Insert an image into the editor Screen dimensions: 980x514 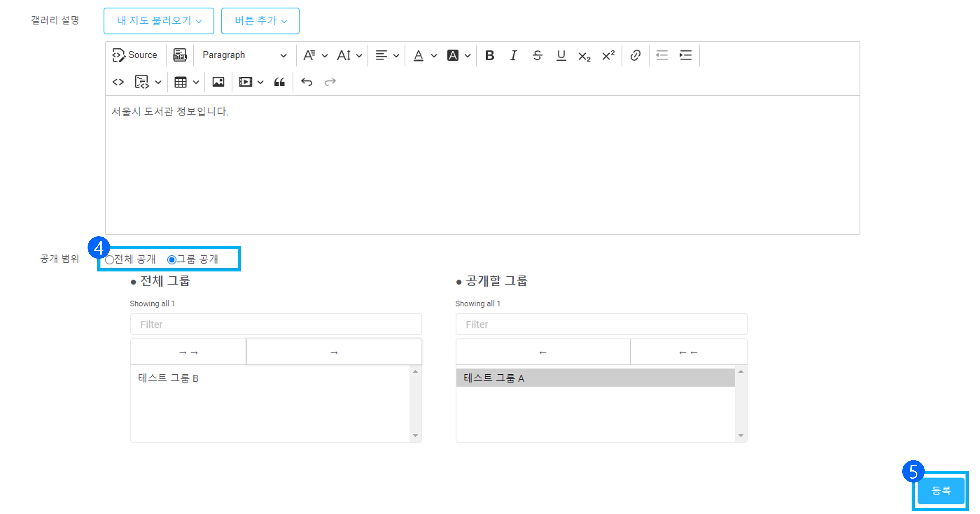pos(218,82)
